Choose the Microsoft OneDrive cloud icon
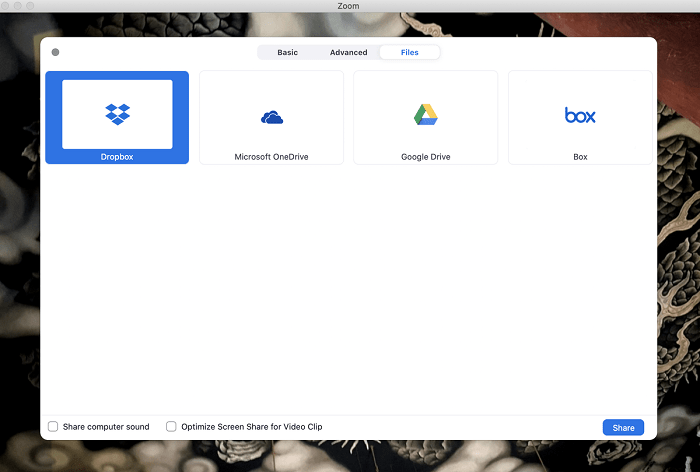The height and width of the screenshot is (472, 700). pyautogui.click(x=272, y=117)
